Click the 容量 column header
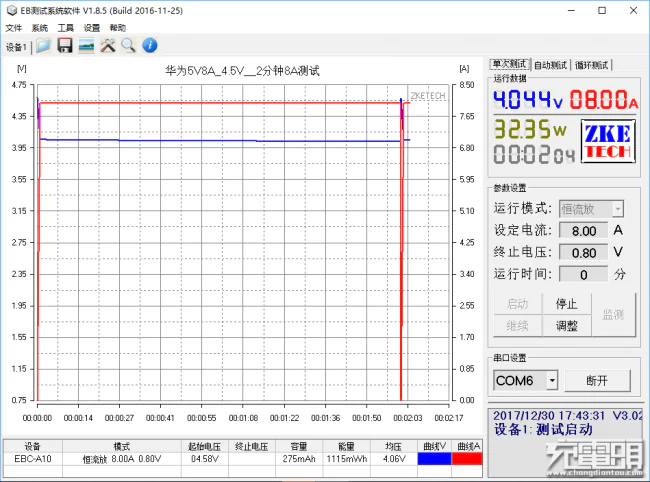Viewport: 650px width, 482px height. (x=299, y=446)
